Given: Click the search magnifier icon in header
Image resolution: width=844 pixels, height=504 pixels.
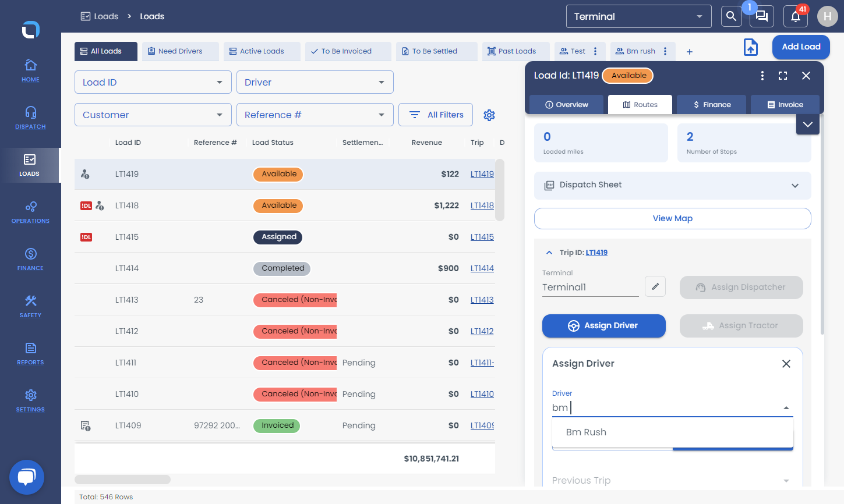Looking at the screenshot, I should pos(731,16).
